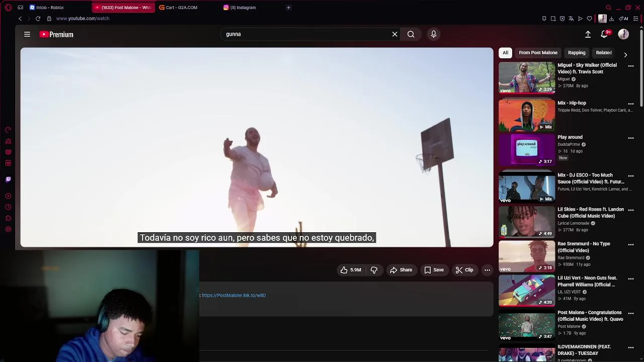
Task: Open options for Lil Uzi Vert Neon Guts
Action: pyautogui.click(x=631, y=279)
